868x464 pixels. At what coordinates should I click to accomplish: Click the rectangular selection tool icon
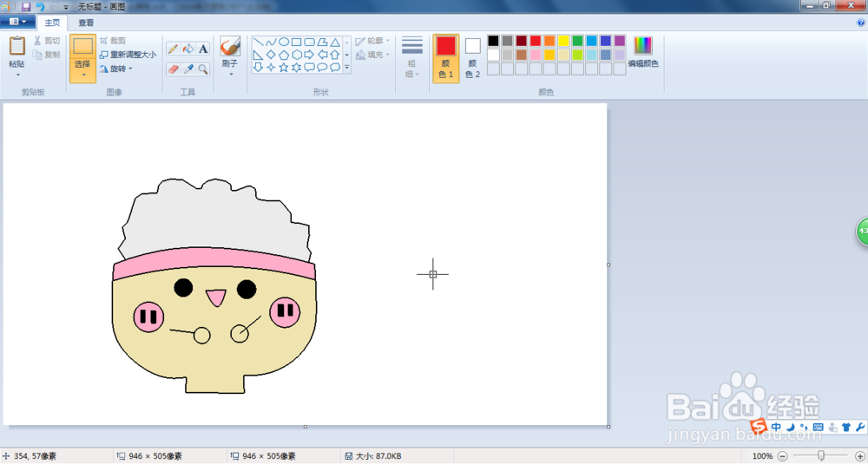[83, 47]
